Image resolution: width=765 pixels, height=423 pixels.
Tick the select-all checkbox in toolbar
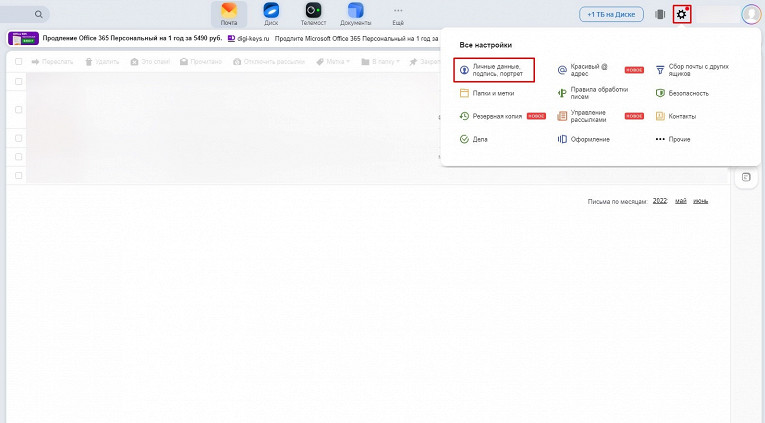(x=19, y=61)
